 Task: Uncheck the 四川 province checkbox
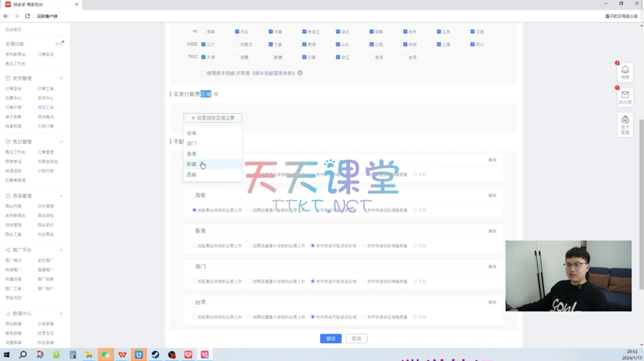[472, 45]
